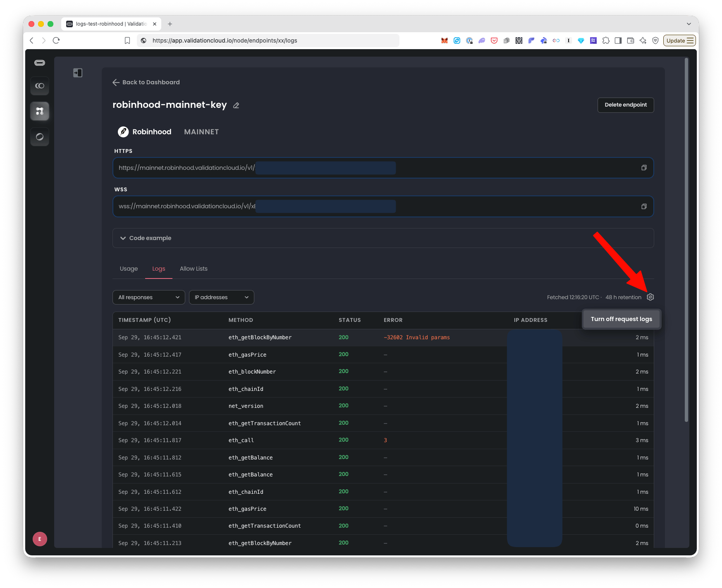This screenshot has width=722, height=588.
Task: Click the browser address bar
Action: coord(268,40)
